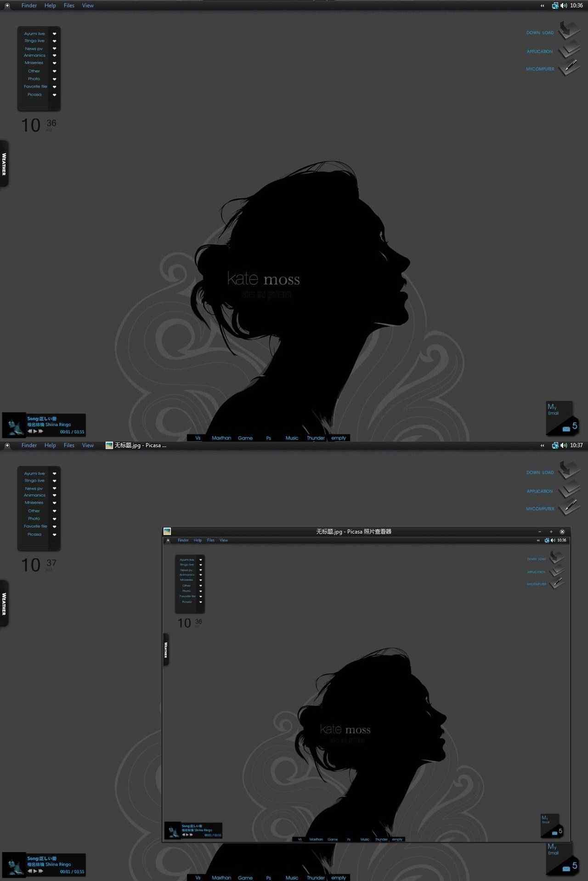This screenshot has width=588, height=881.
Task: Play previous track in the upper desktop music widget
Action: 30,431
